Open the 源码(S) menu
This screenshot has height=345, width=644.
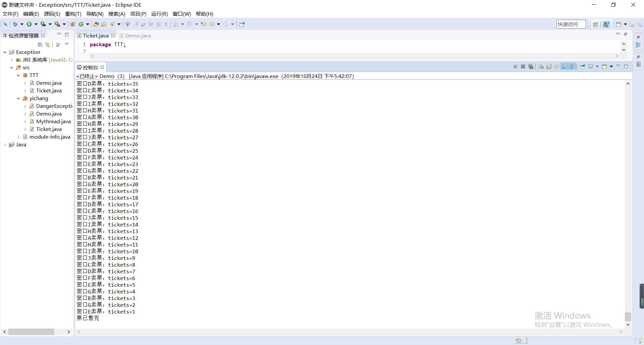(x=52, y=14)
